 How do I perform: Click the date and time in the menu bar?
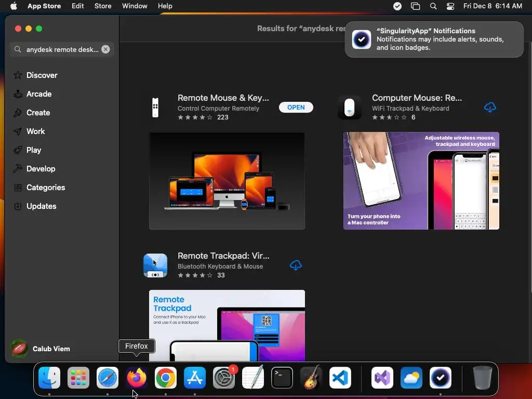(493, 6)
